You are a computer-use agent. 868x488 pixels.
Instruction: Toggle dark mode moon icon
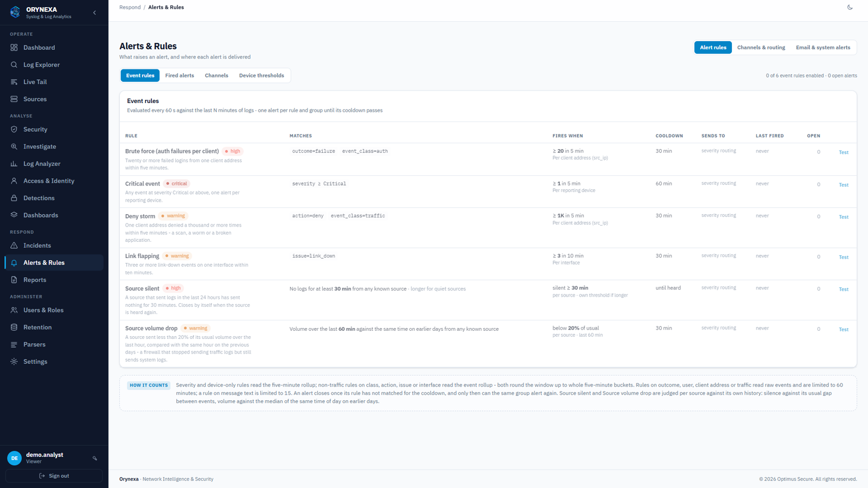tap(850, 8)
